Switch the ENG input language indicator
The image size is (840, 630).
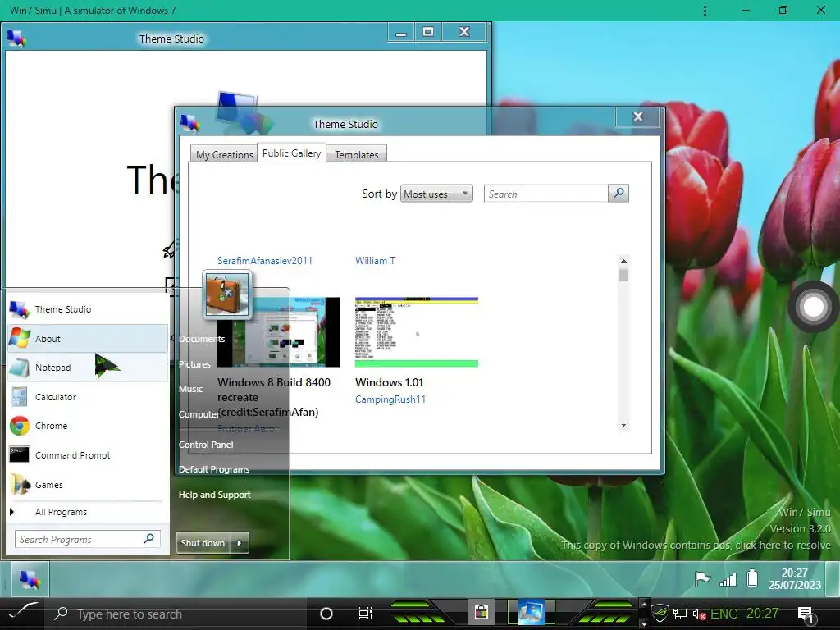pos(724,614)
